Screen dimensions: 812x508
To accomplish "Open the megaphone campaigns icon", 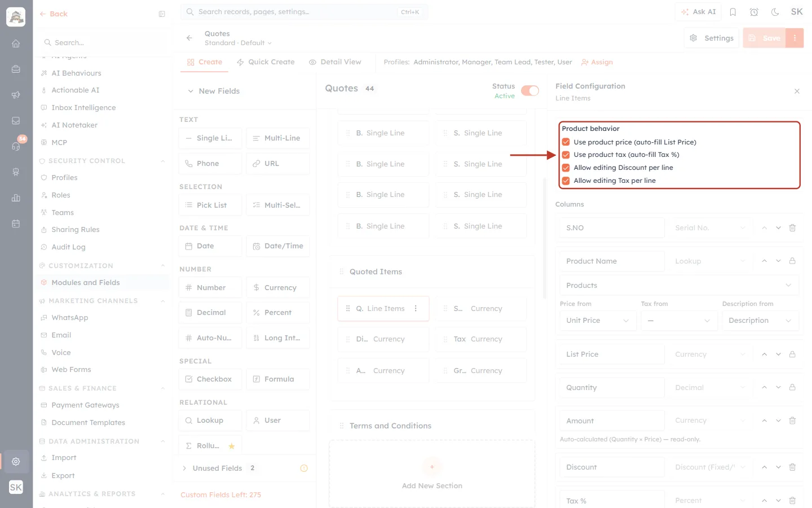I will pos(16,95).
